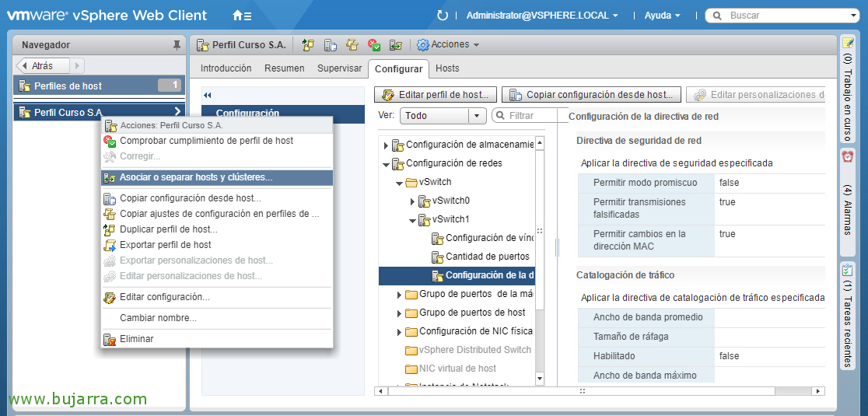
Task: Click the Exportar perfil de host icon
Action: point(110,245)
